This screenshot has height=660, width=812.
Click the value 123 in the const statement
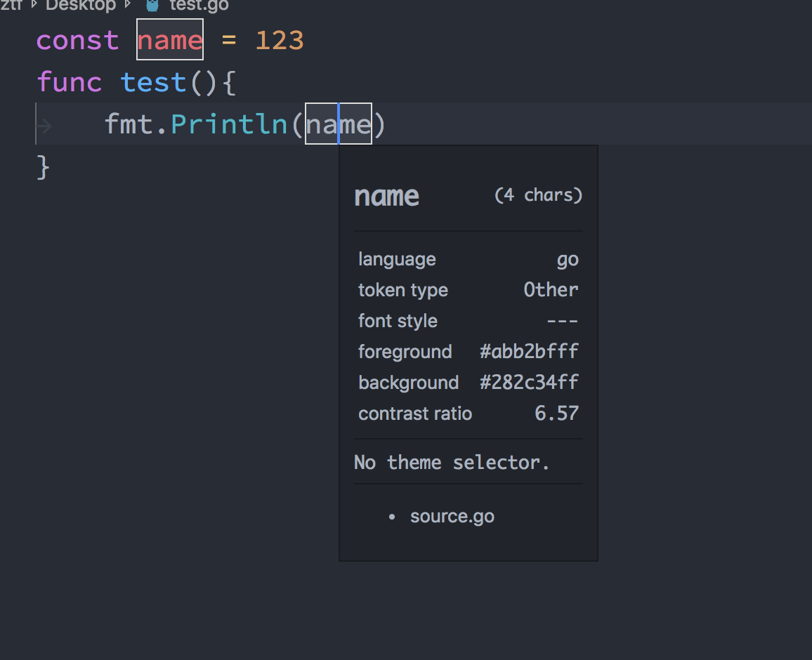(279, 40)
